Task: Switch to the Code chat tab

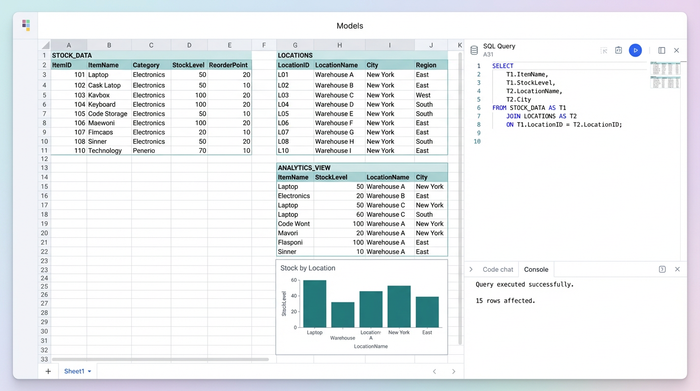Action: pyautogui.click(x=498, y=270)
